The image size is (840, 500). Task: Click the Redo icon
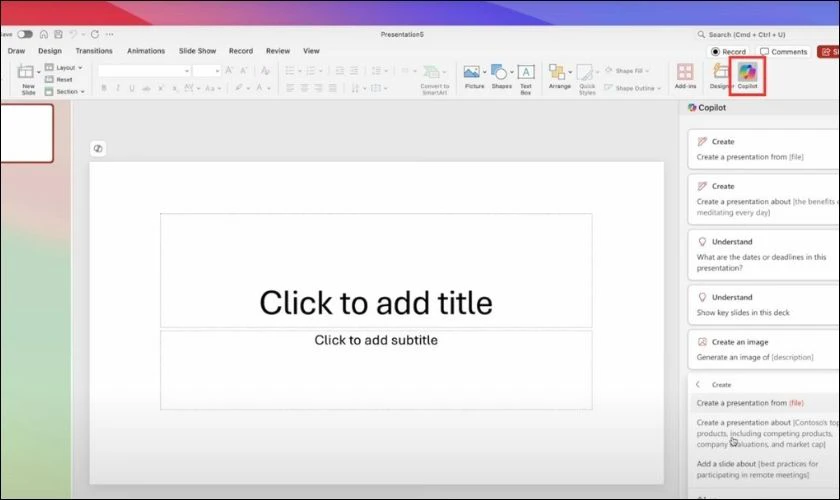pyautogui.click(x=95, y=34)
